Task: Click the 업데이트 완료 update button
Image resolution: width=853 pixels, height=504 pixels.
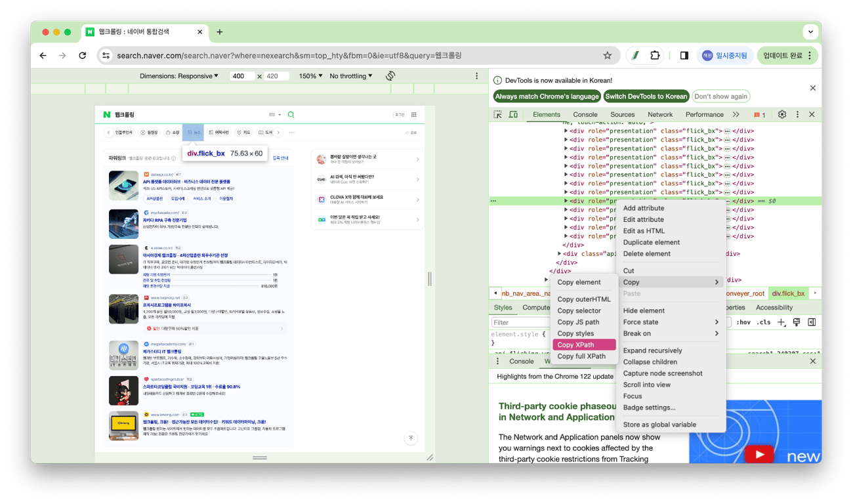Action: tap(788, 56)
